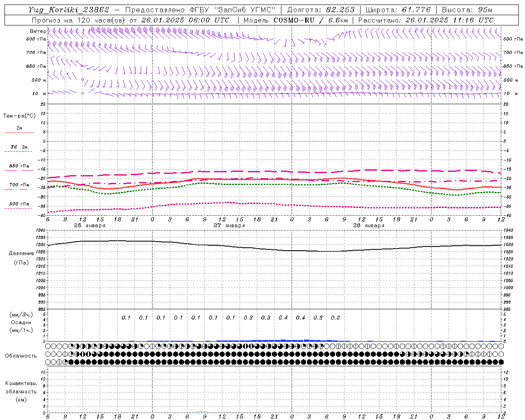Click the 0.2 precipitation value
Screen dimensions: 525x420
click(x=336, y=317)
